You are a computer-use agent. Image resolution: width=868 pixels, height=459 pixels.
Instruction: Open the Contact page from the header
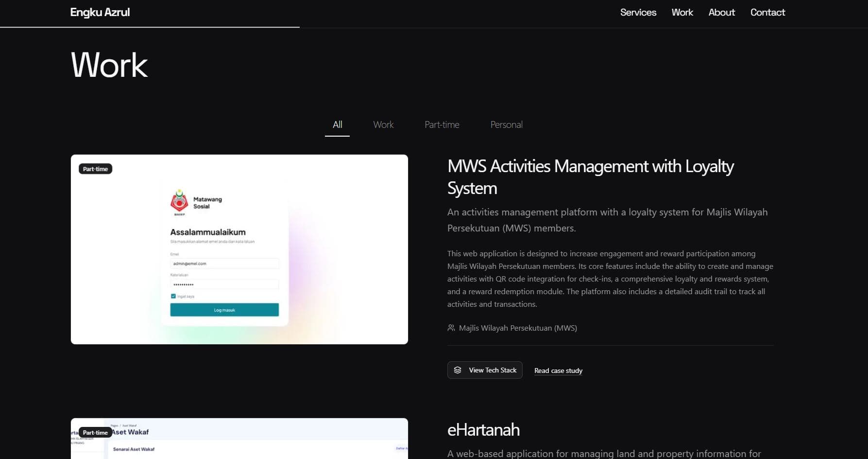(x=767, y=13)
